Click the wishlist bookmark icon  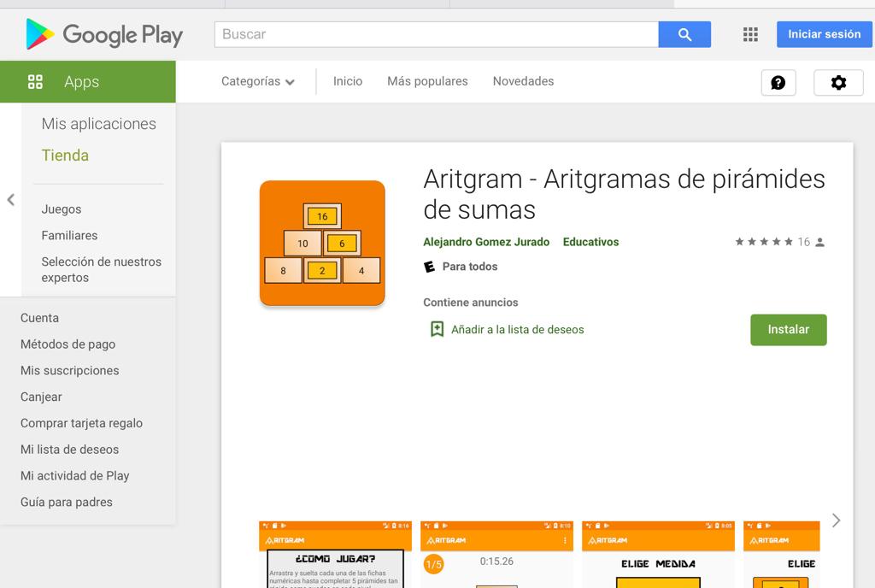(437, 329)
